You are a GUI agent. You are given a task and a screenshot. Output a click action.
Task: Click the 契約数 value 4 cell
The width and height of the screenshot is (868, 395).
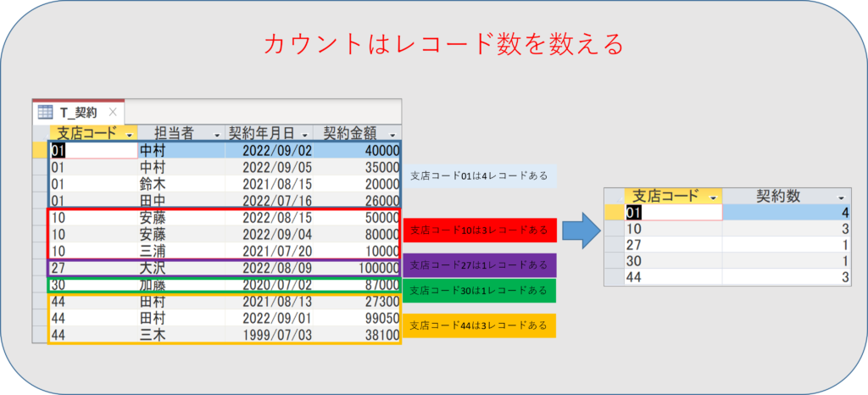pyautogui.click(x=787, y=212)
